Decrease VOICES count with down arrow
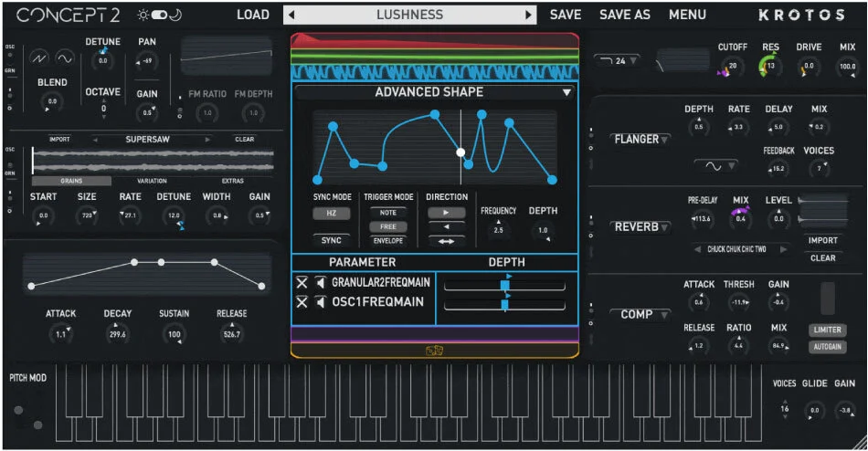Screen dimensions: 868x451 785,416
